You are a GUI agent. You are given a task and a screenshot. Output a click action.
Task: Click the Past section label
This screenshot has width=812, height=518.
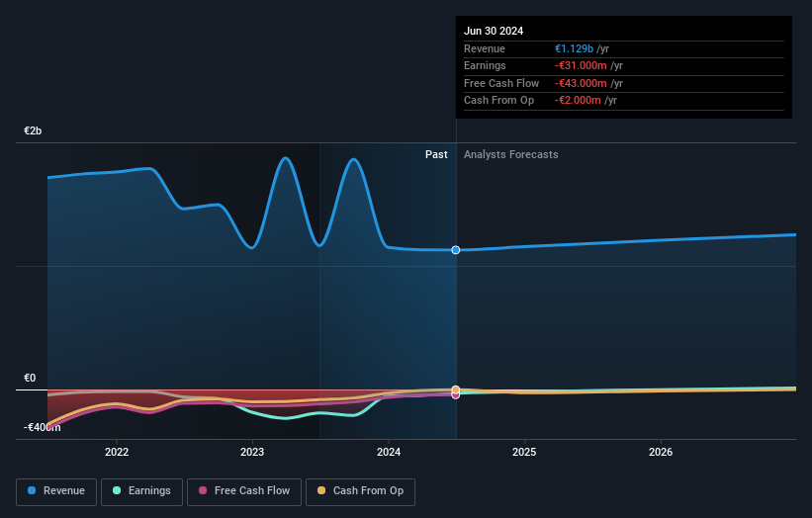[436, 154]
